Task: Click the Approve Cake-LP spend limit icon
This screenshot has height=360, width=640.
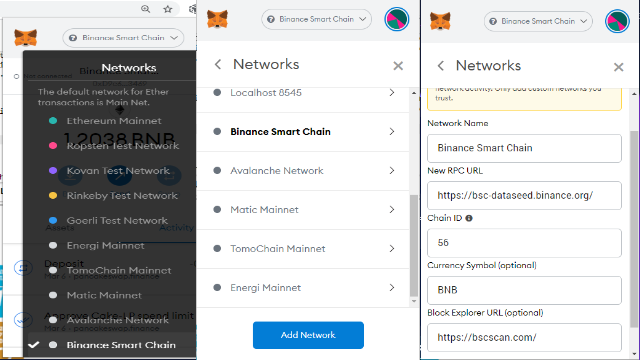Action: point(22,320)
